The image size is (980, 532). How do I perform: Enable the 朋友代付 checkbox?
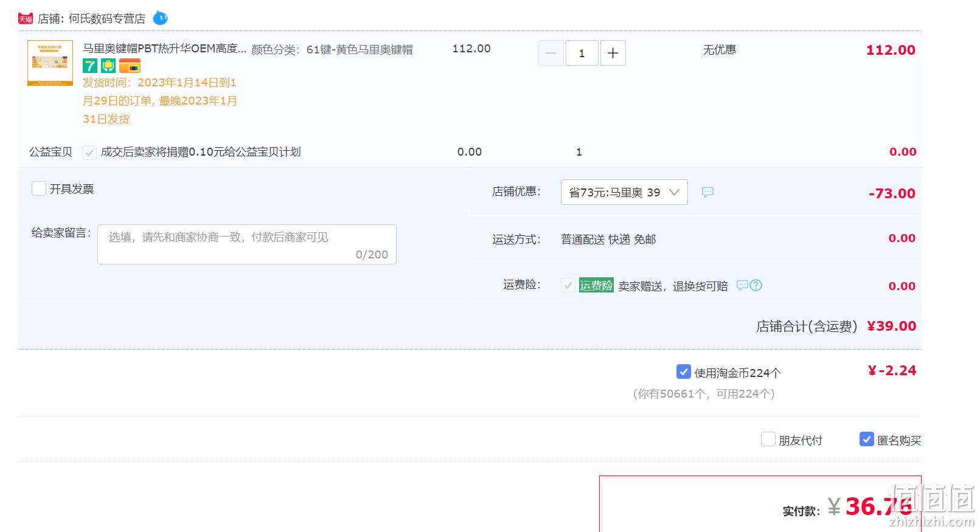click(x=768, y=439)
